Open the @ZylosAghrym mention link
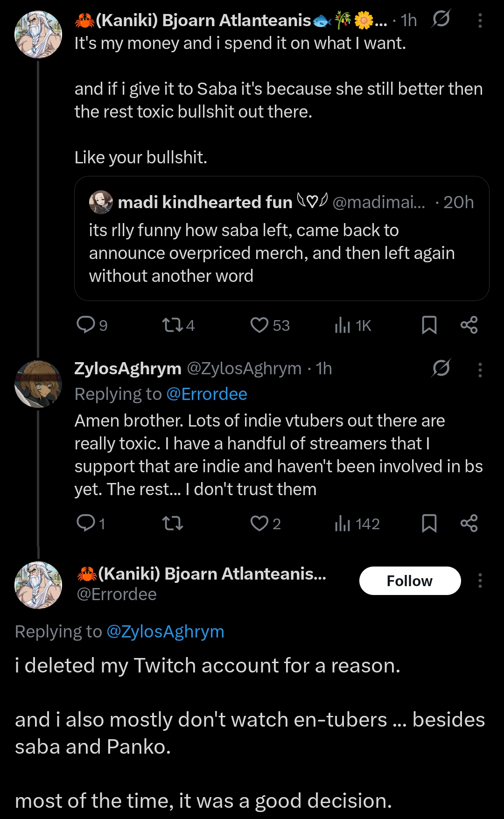504x819 pixels. click(x=165, y=631)
